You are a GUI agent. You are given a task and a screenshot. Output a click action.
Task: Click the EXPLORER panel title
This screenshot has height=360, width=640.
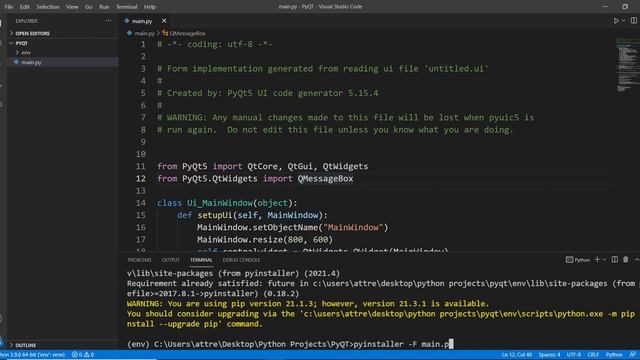pos(26,21)
